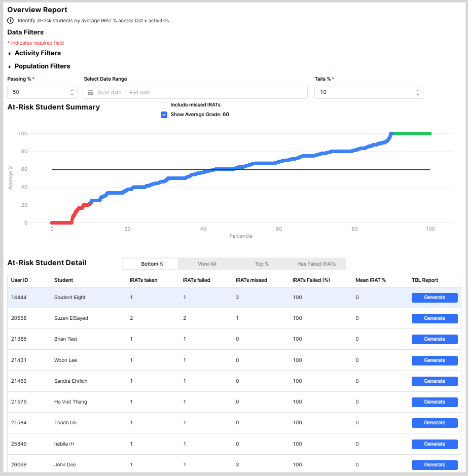
Task: Generate TBL report for Student Eight
Action: pos(435,298)
